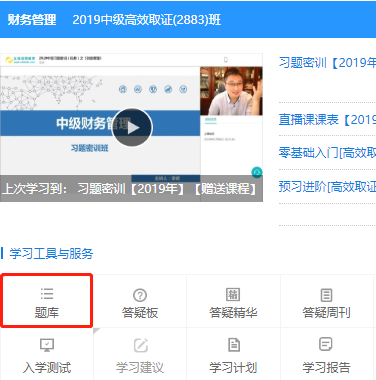Image resolution: width=376 pixels, height=380 pixels.
Task: Click the 上次学习到 caption bar
Action: tap(131, 189)
